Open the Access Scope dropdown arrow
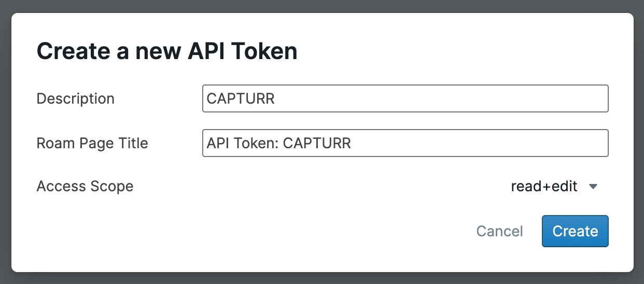 594,187
